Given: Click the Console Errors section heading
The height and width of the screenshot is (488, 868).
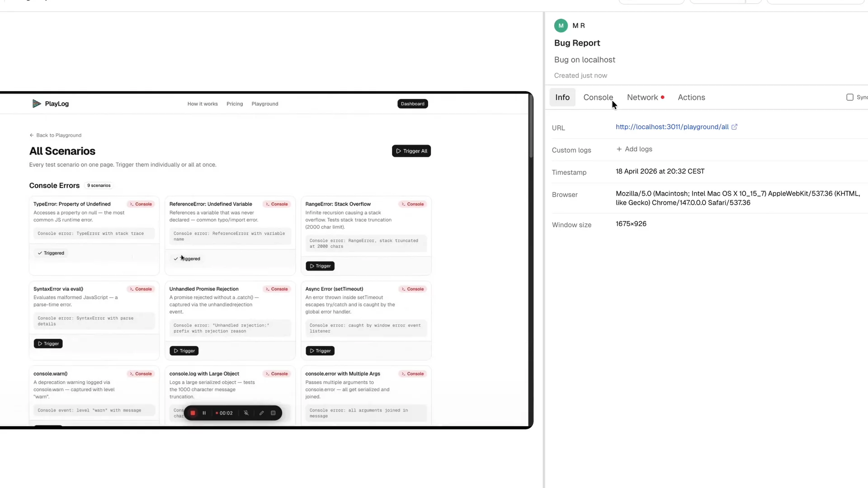Looking at the screenshot, I should pyautogui.click(x=54, y=186).
